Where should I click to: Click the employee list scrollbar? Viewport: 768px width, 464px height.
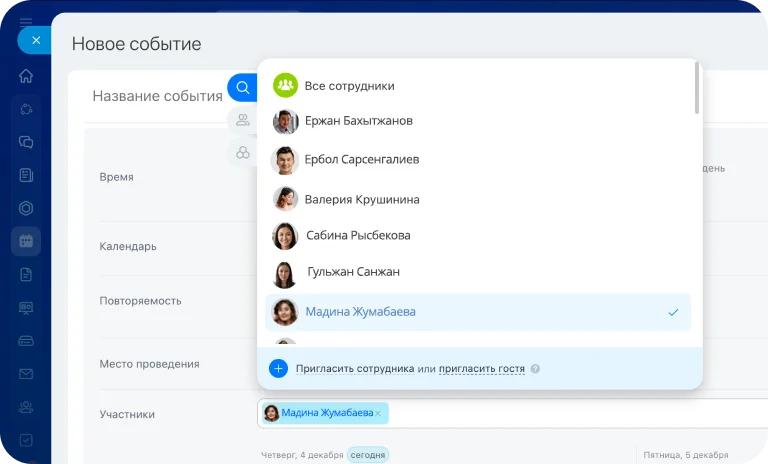[x=696, y=88]
